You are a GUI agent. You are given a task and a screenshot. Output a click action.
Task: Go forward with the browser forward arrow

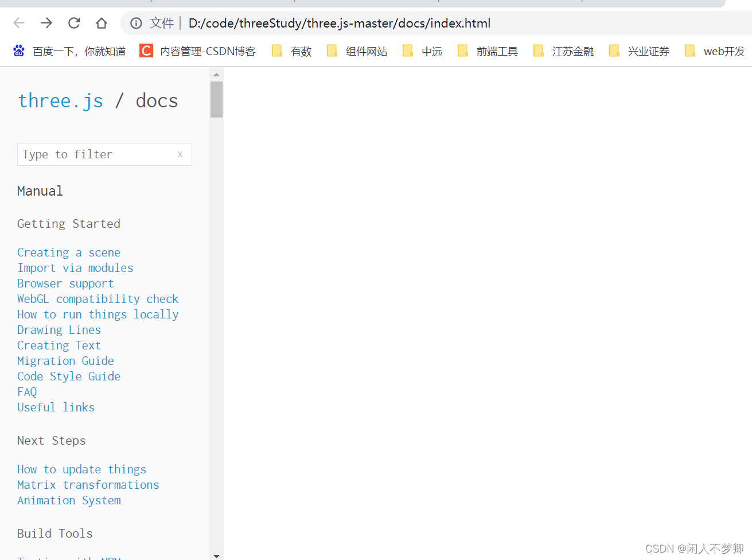(x=46, y=23)
